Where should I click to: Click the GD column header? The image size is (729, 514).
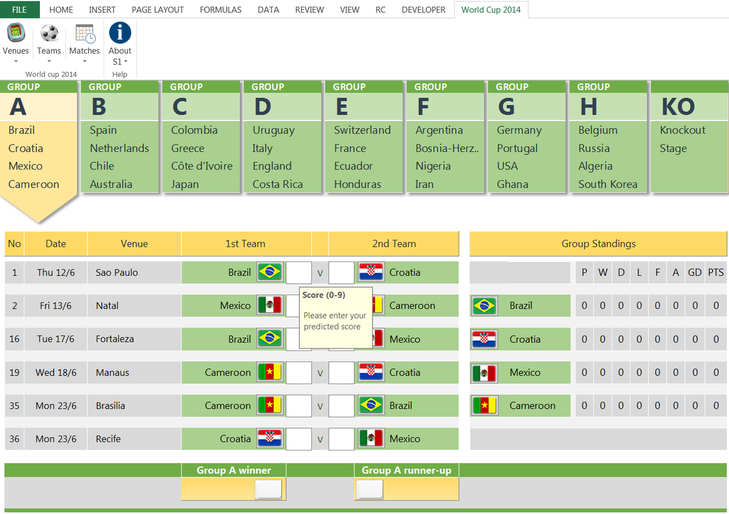[695, 272]
